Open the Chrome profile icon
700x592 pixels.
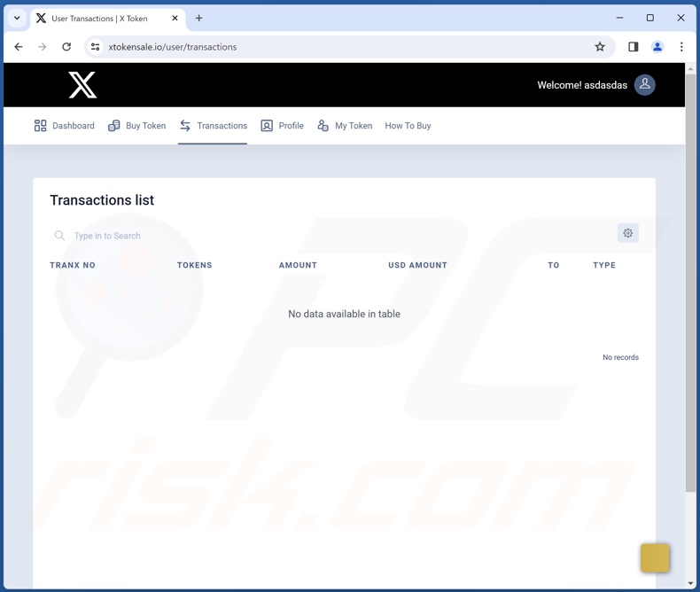[657, 47]
